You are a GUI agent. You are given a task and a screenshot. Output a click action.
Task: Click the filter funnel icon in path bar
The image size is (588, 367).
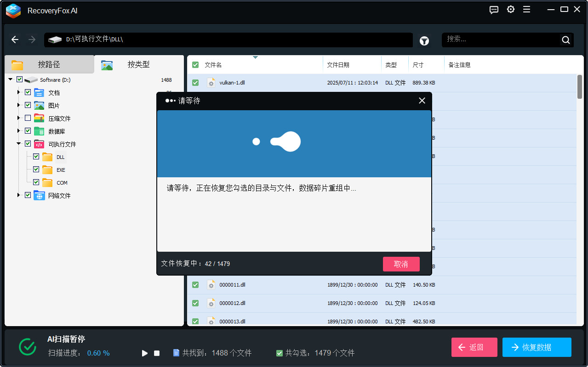424,41
